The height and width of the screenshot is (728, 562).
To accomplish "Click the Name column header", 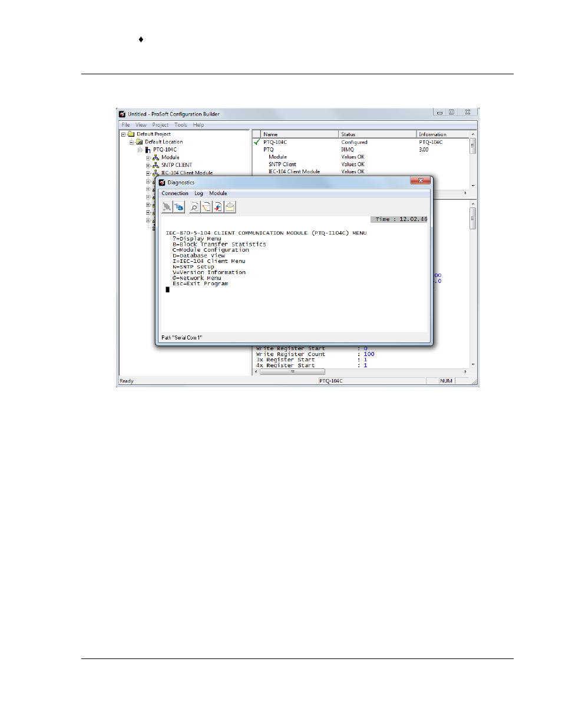I will (x=300, y=134).
